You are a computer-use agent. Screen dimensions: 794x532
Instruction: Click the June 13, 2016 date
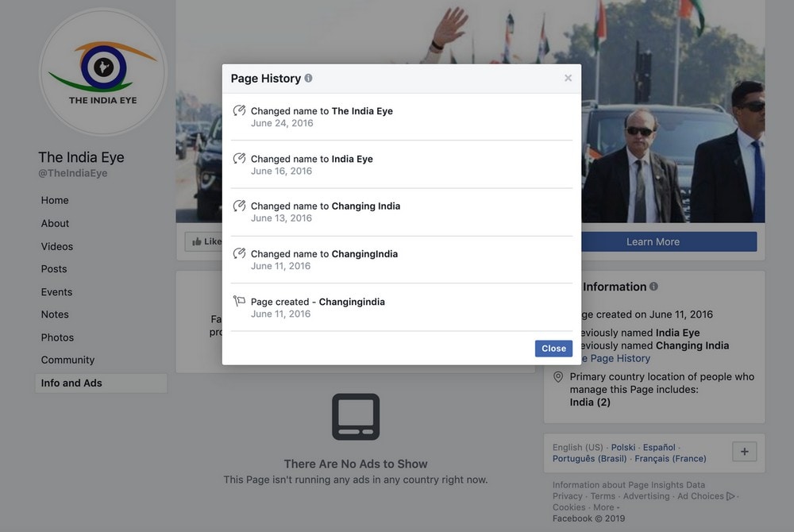(282, 218)
